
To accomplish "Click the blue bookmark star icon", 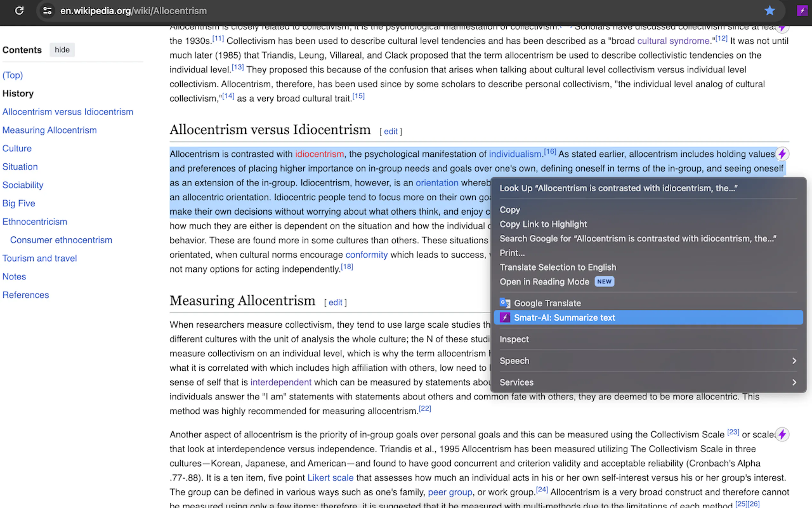I will (769, 11).
